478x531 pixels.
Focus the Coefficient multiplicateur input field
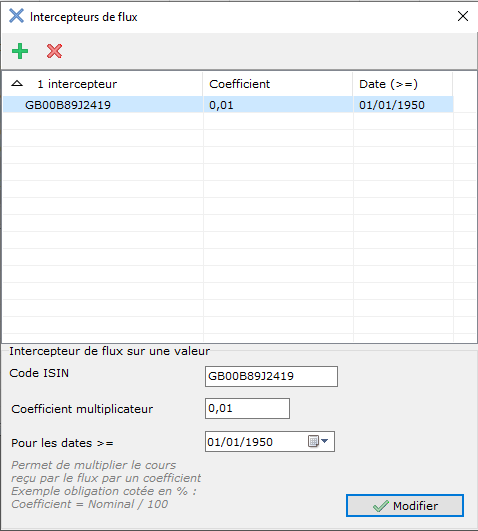click(247, 408)
